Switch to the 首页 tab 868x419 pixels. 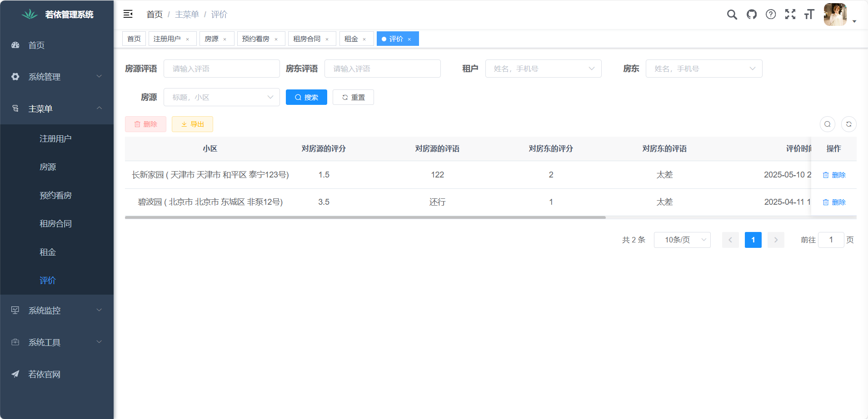pyautogui.click(x=134, y=39)
